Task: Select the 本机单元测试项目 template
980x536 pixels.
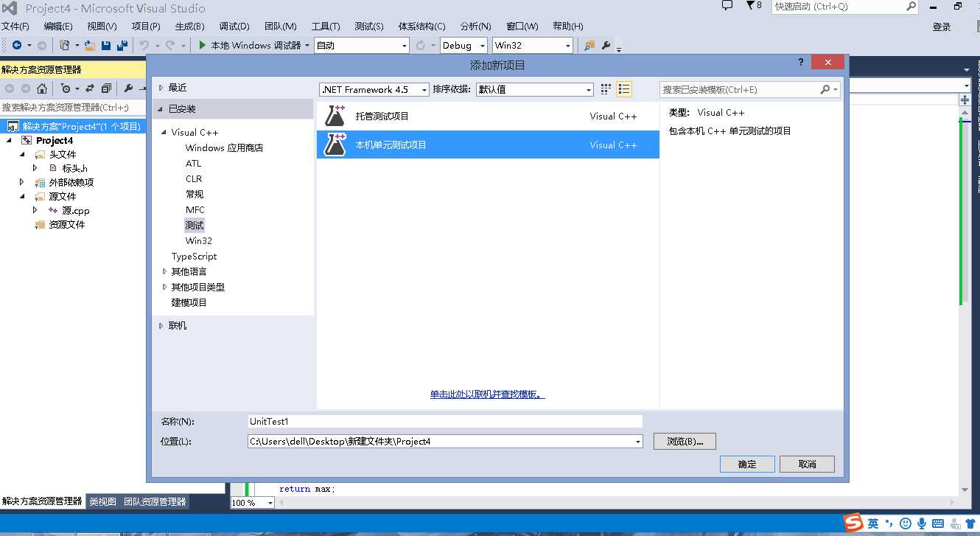Action: click(x=488, y=145)
